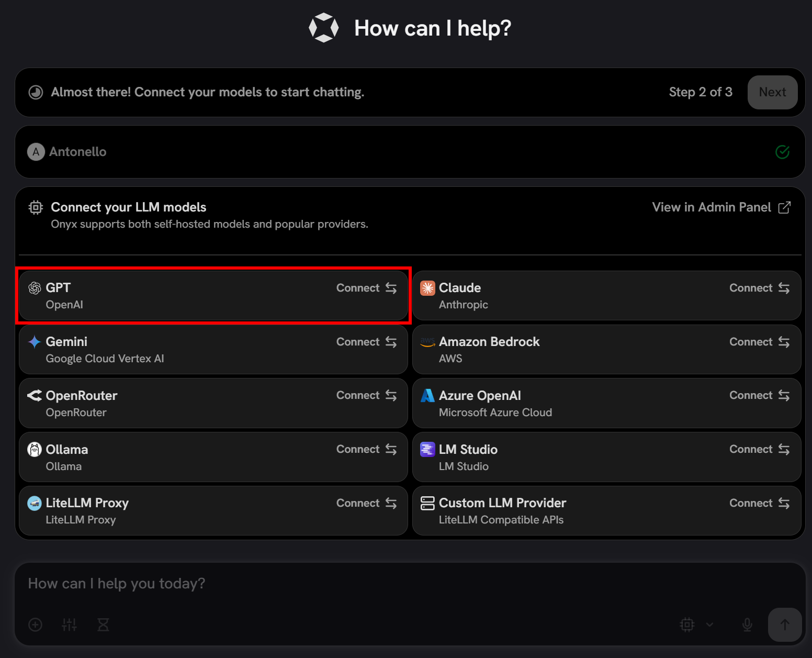Screen dimensions: 812x658
Task: Click the 'Claude' name text
Action: pos(460,288)
